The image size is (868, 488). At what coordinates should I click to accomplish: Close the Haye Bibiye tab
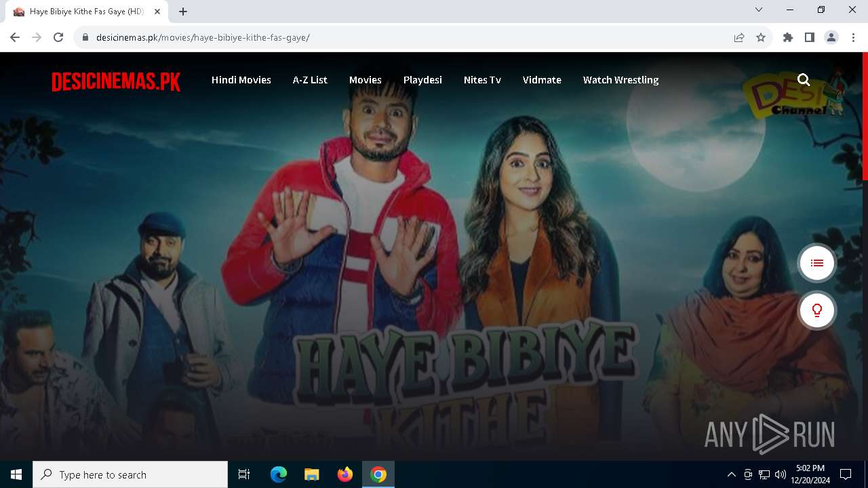157,12
